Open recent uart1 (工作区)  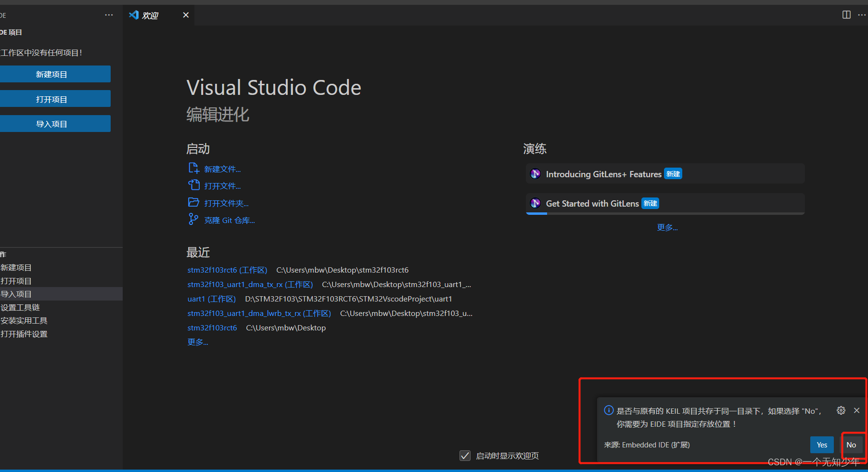(212, 299)
